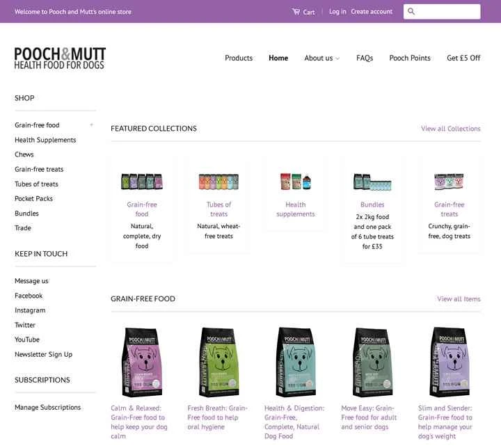Select the Health supplements collection image
Viewport: 501px width, 448px height.
click(x=296, y=182)
